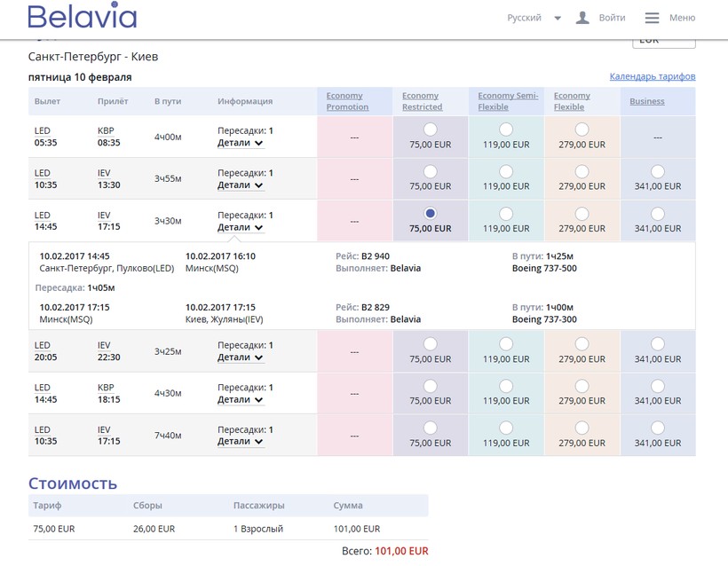Select 341,00 EUR Business fare for 10:35–13:30 flight
Image resolution: width=728 pixels, height=566 pixels.
pyautogui.click(x=658, y=171)
